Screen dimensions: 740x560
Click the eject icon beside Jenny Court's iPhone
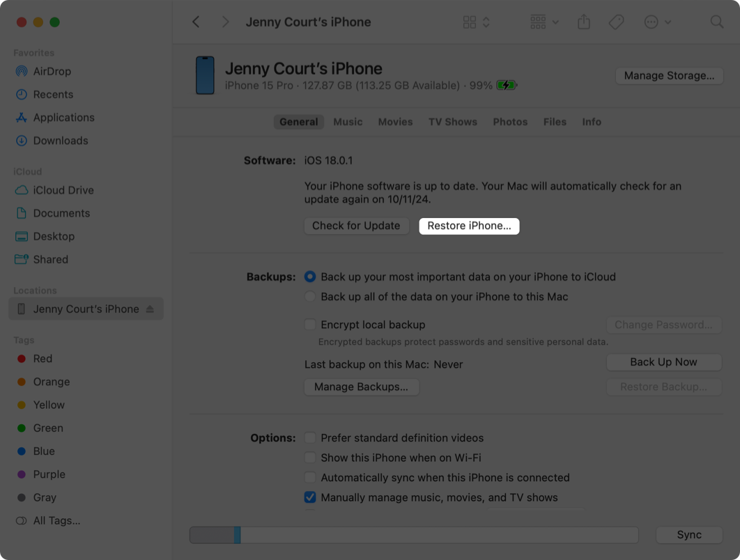tap(150, 309)
